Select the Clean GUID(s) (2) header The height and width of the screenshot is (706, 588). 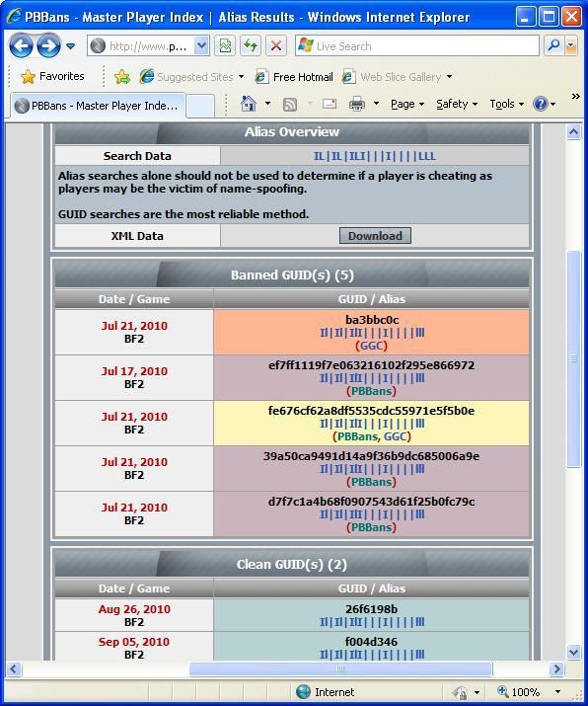click(x=292, y=564)
